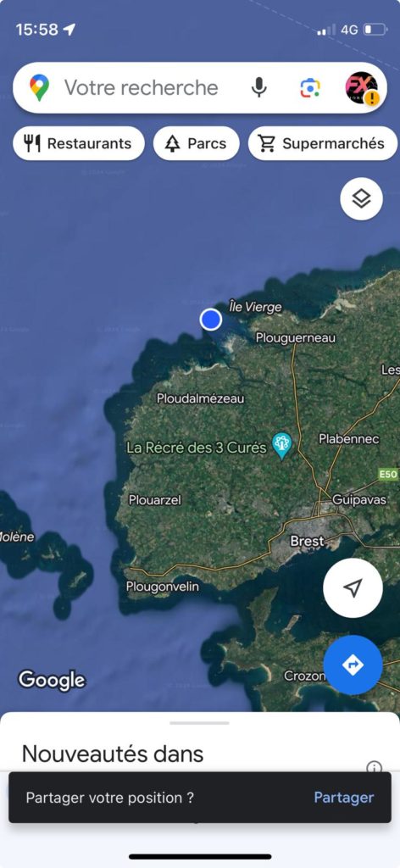Tap the bottom sheet drag handle

(x=199, y=723)
